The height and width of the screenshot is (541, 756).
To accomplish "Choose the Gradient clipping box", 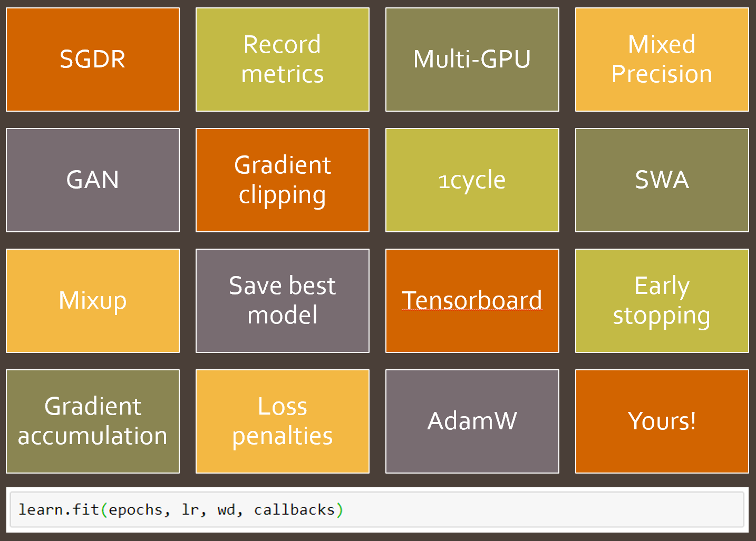I will (283, 180).
